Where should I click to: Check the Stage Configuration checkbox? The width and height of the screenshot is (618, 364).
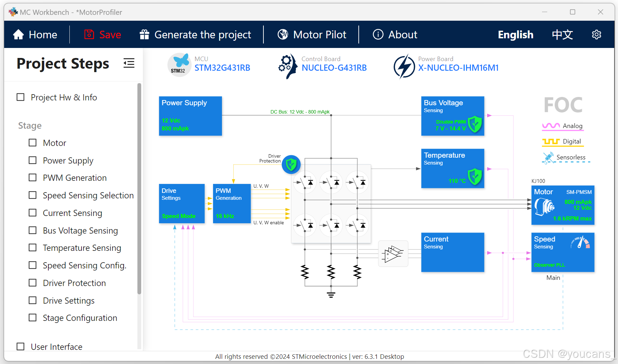tap(32, 317)
